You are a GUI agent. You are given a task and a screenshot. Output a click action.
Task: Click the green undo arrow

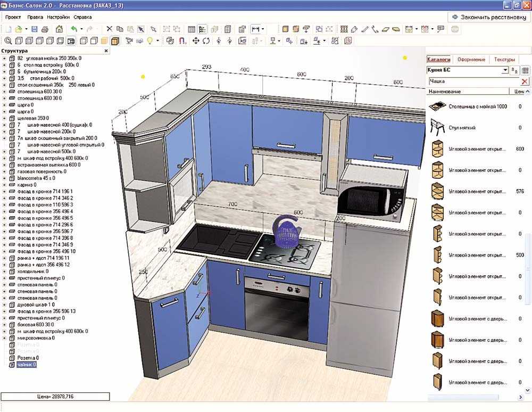[x=73, y=29]
